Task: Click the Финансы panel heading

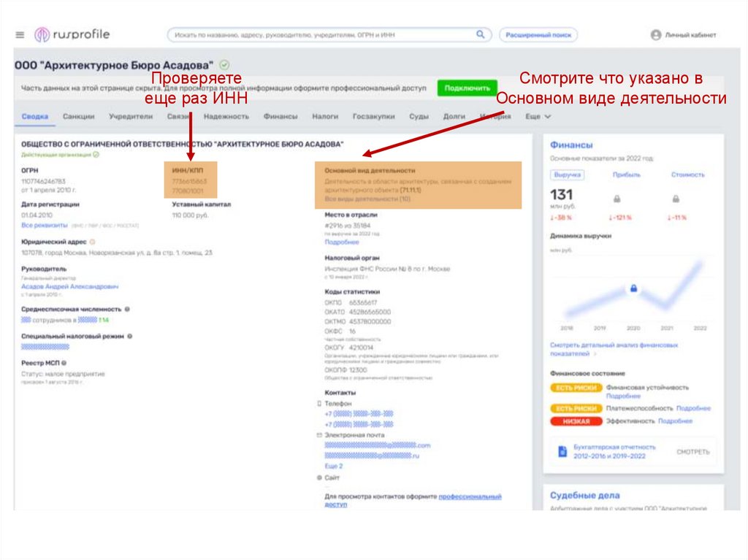Action: (571, 145)
